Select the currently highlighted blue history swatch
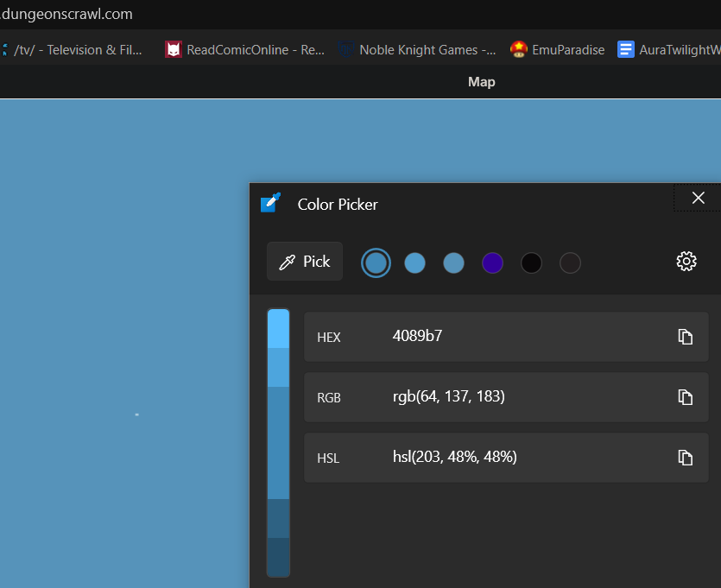This screenshot has height=588, width=721. point(376,263)
